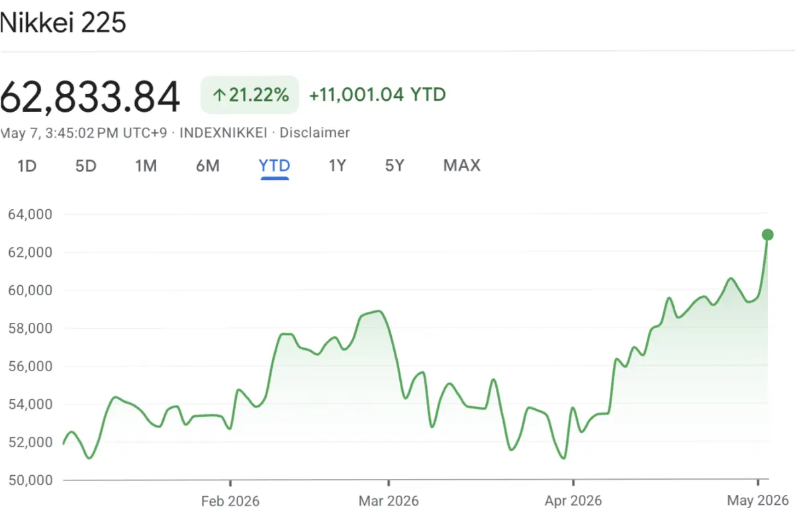Select the 1D time range tab
797x532 pixels.
point(26,165)
